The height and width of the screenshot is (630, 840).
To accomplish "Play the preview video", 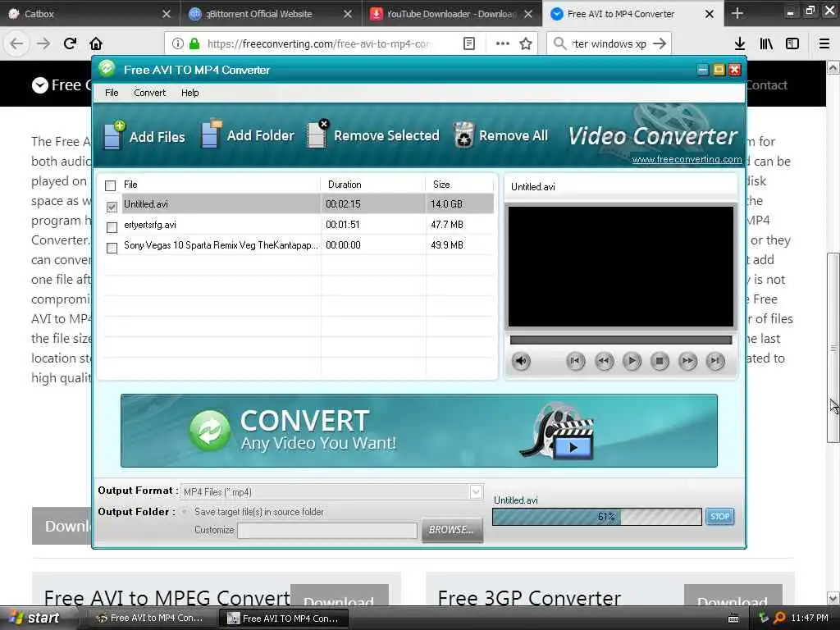I will click(632, 361).
